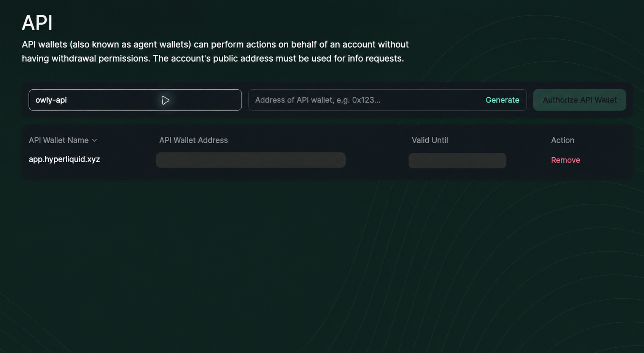The image size is (644, 353).
Task: Click the API page heading
Action: click(x=37, y=23)
